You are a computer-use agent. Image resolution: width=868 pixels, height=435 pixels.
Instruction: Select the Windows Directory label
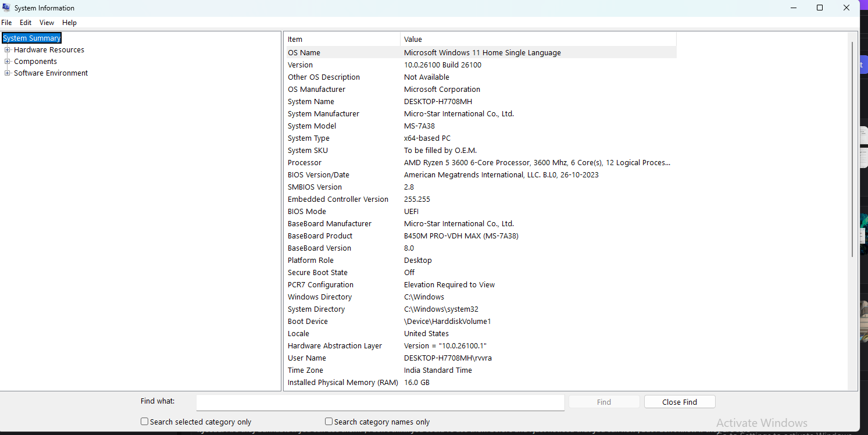pyautogui.click(x=320, y=297)
